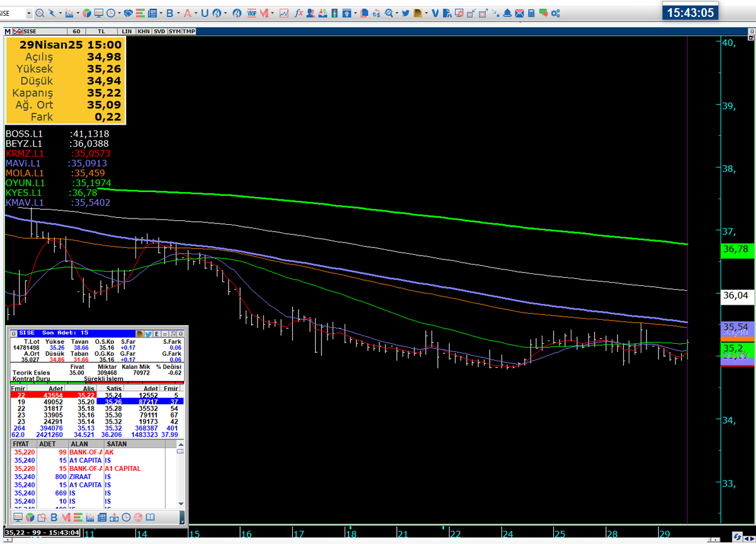Click the blue B icon in top toolbar
The height and width of the screenshot is (544, 756).
point(170,13)
